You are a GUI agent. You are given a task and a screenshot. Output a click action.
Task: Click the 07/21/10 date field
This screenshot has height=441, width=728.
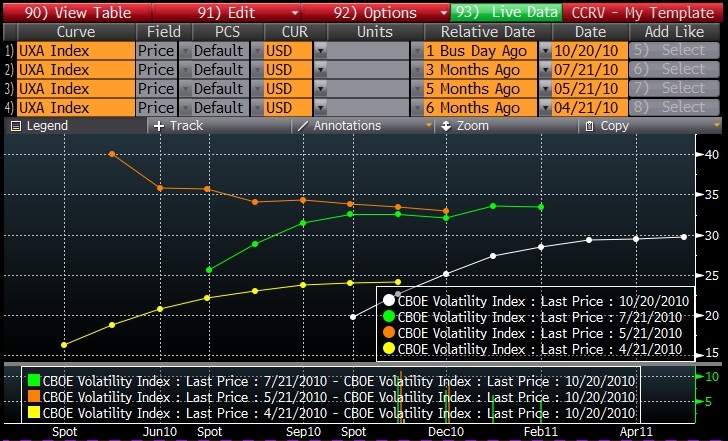click(590, 70)
